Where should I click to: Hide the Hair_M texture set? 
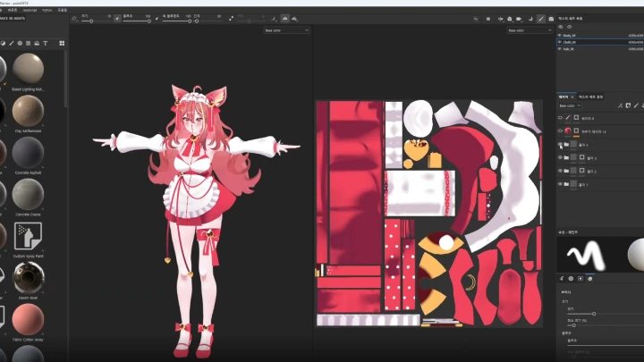560,48
